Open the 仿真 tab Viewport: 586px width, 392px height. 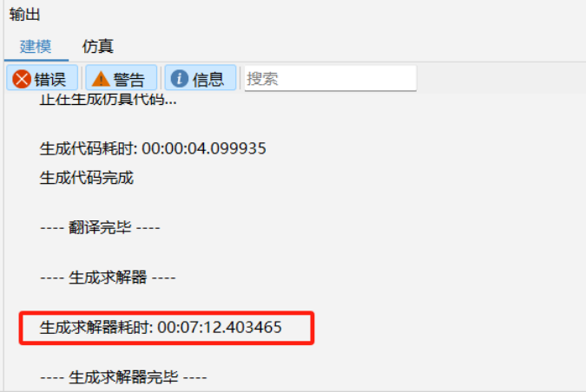pyautogui.click(x=98, y=47)
